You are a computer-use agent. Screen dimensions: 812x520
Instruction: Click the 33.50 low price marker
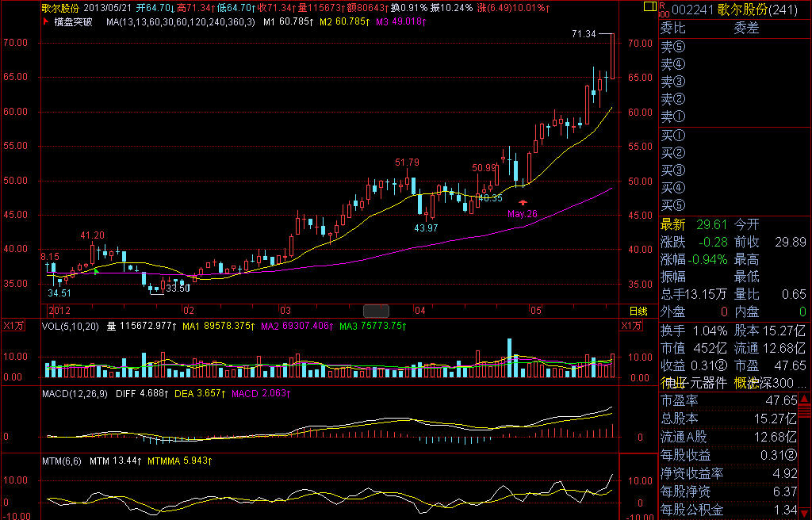(x=177, y=289)
